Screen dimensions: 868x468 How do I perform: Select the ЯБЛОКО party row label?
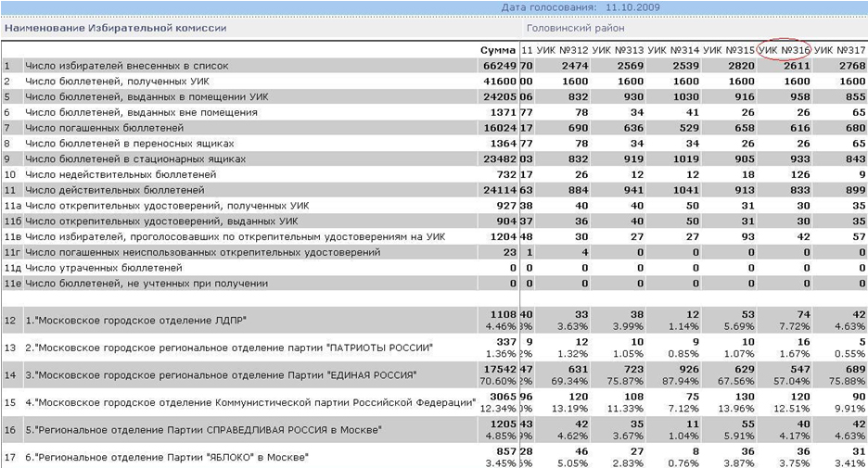(165, 456)
